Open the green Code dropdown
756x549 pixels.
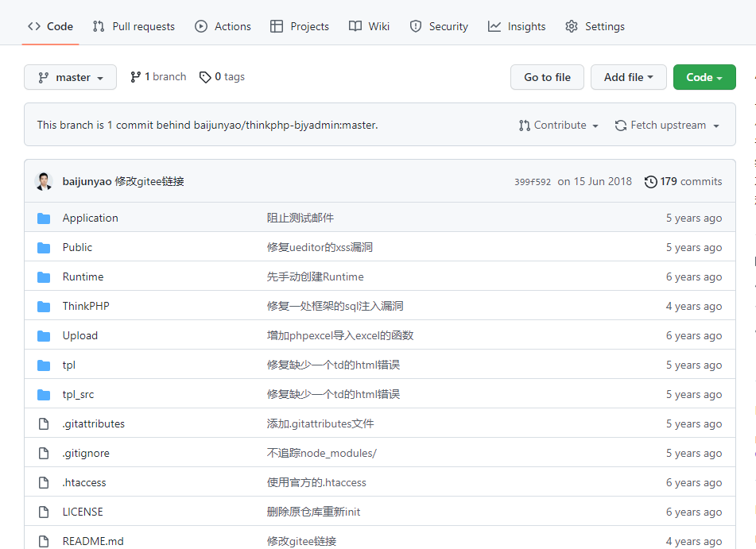(x=704, y=77)
